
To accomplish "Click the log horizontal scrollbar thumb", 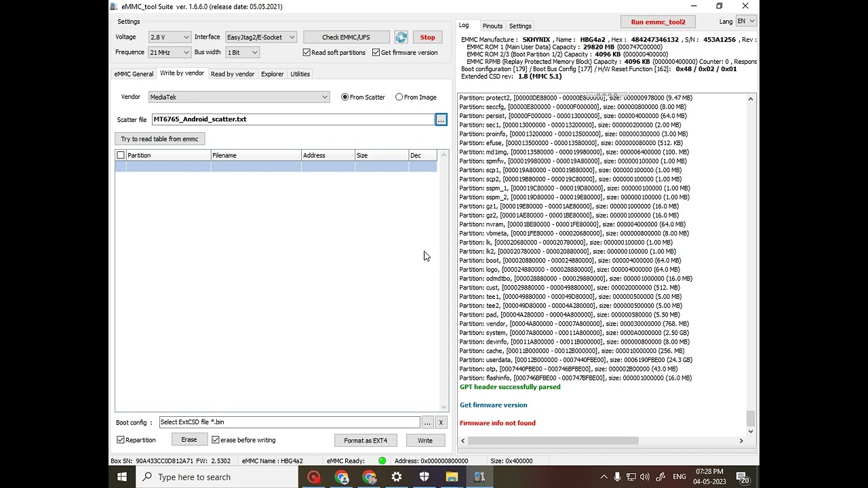I will coord(553,441).
